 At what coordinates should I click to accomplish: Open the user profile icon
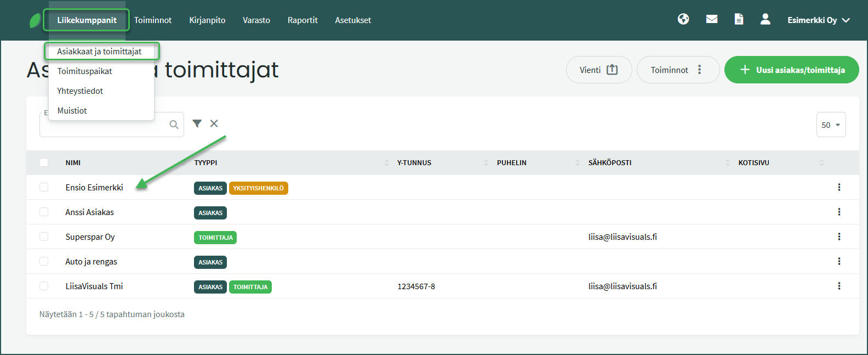(x=766, y=19)
